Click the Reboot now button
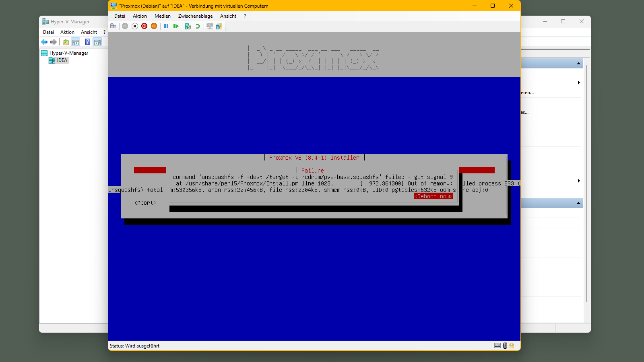This screenshot has width=644, height=362. 433,196
